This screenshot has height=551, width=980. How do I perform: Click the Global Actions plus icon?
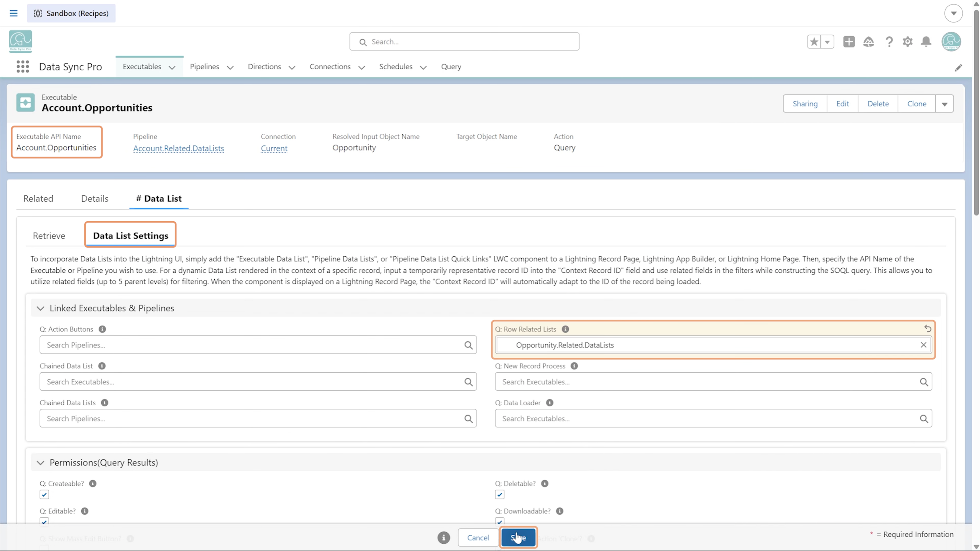(849, 42)
